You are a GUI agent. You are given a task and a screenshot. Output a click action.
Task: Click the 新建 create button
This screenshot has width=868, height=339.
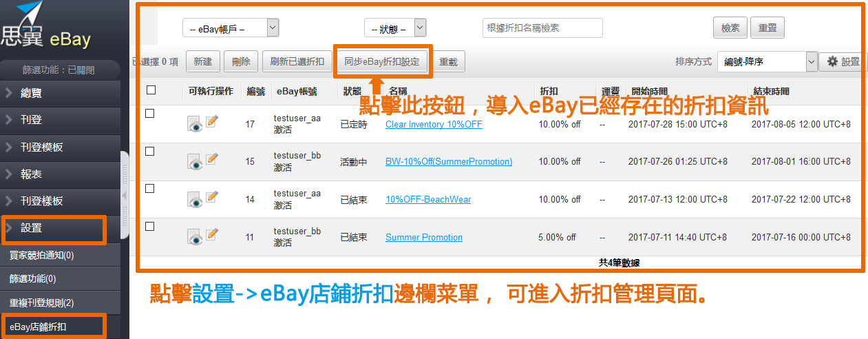click(x=203, y=61)
